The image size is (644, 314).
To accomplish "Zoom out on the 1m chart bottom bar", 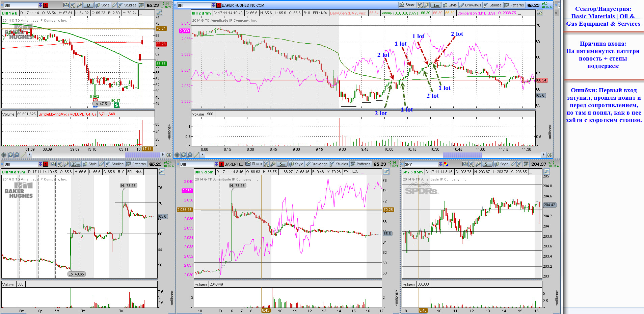I will [x=190, y=155].
